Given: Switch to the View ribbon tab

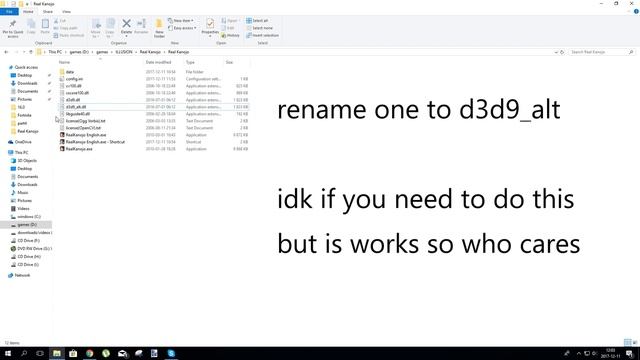Looking at the screenshot, I should (x=66, y=12).
